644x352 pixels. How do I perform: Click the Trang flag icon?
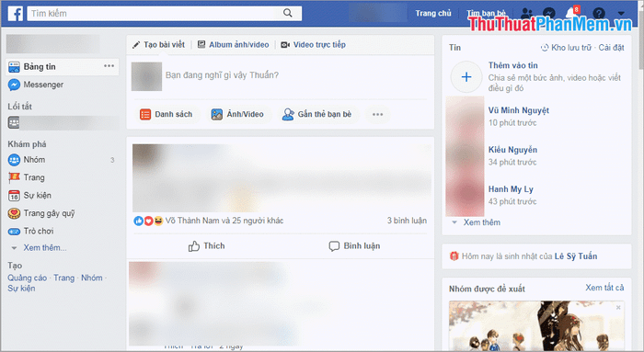click(x=14, y=177)
